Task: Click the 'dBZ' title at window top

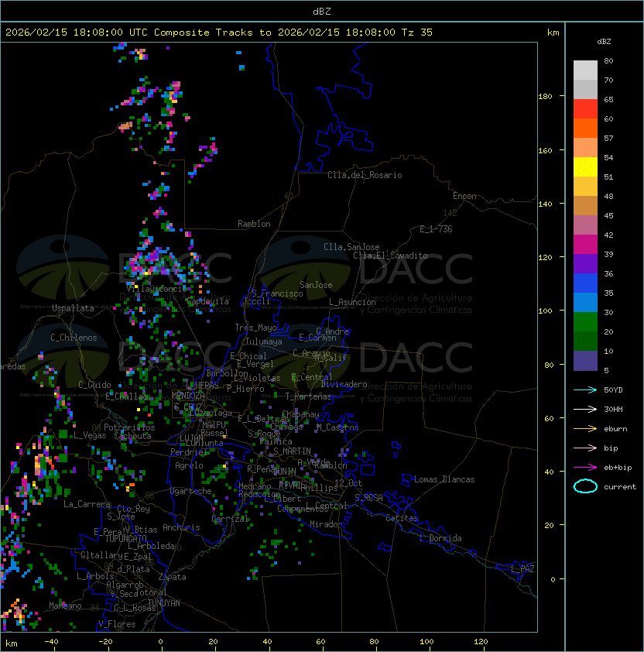Action: point(322,12)
